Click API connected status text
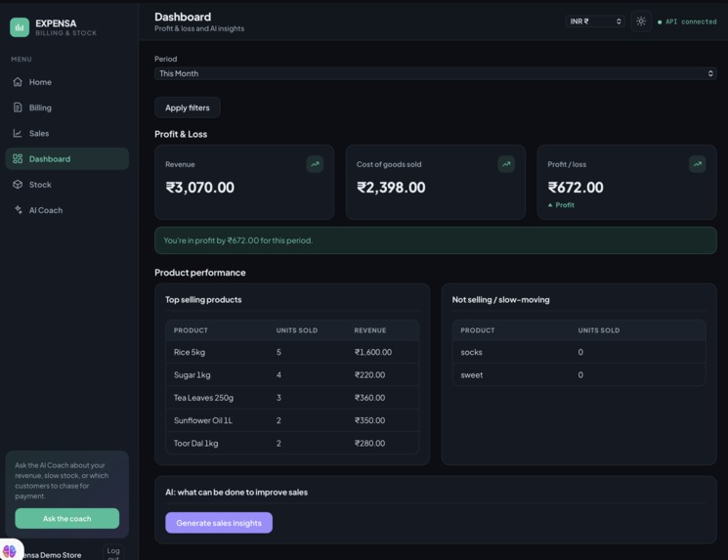 tap(691, 22)
